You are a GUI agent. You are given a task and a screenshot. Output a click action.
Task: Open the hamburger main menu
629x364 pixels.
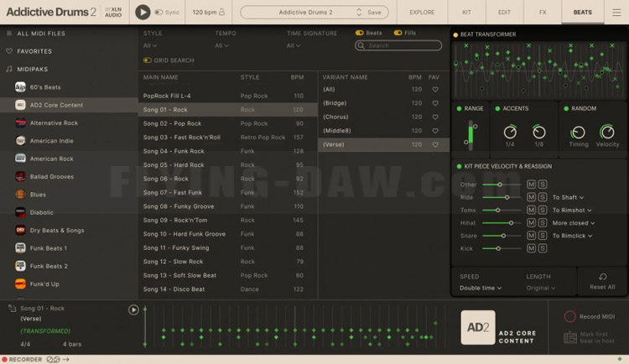616,13
